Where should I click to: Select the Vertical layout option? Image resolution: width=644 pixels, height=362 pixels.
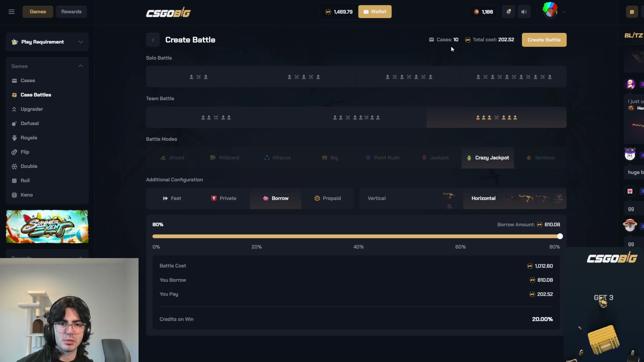point(411,198)
